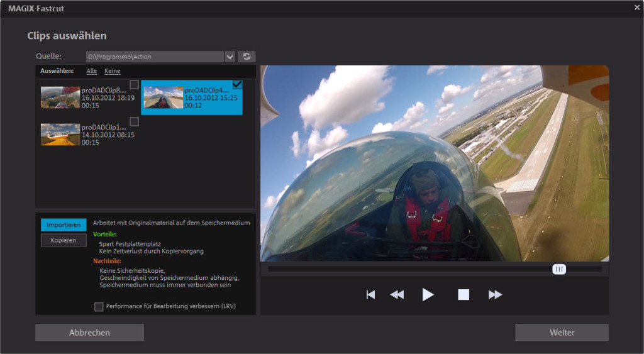
Task: Jump to start of preview clip
Action: 370,294
